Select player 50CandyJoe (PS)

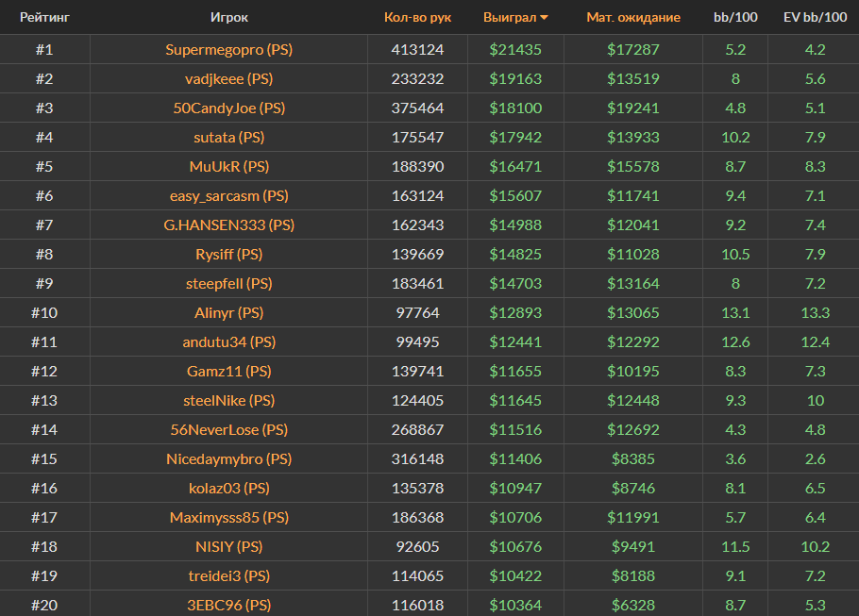(228, 108)
